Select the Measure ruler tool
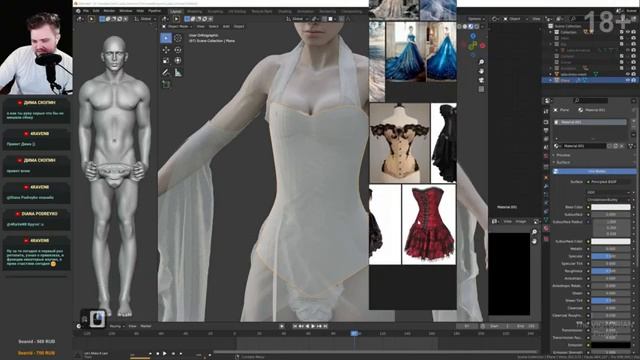 click(178, 73)
